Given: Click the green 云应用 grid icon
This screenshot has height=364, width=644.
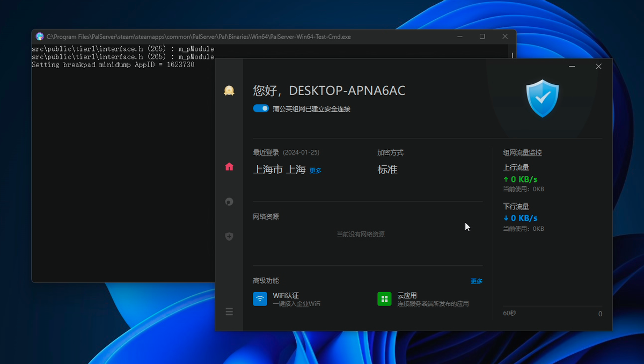Looking at the screenshot, I should (384, 299).
